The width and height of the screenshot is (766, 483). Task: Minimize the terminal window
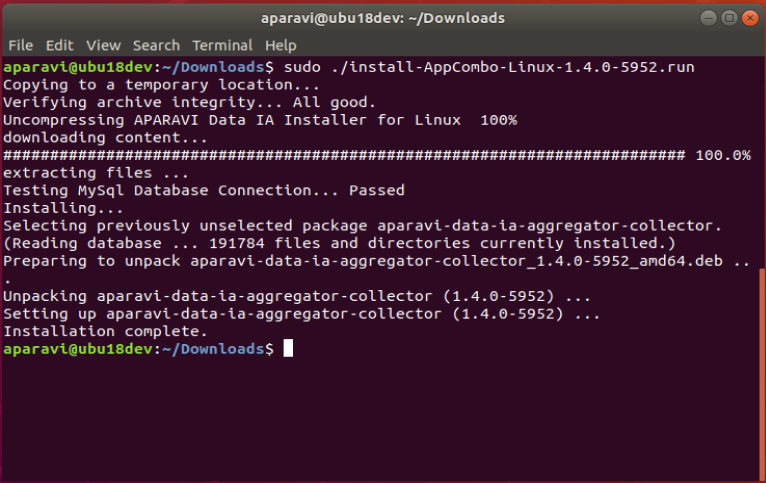click(708, 18)
